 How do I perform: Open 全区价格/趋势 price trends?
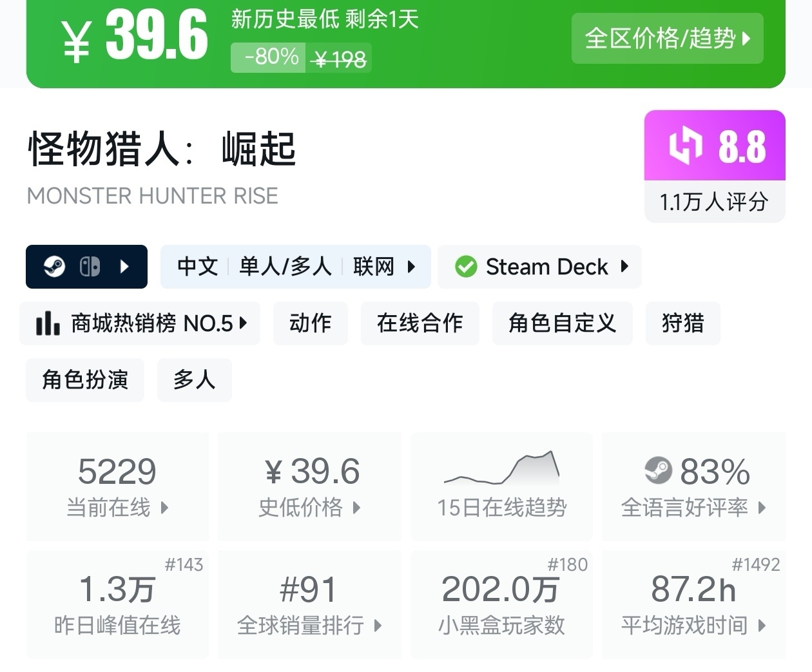667,38
